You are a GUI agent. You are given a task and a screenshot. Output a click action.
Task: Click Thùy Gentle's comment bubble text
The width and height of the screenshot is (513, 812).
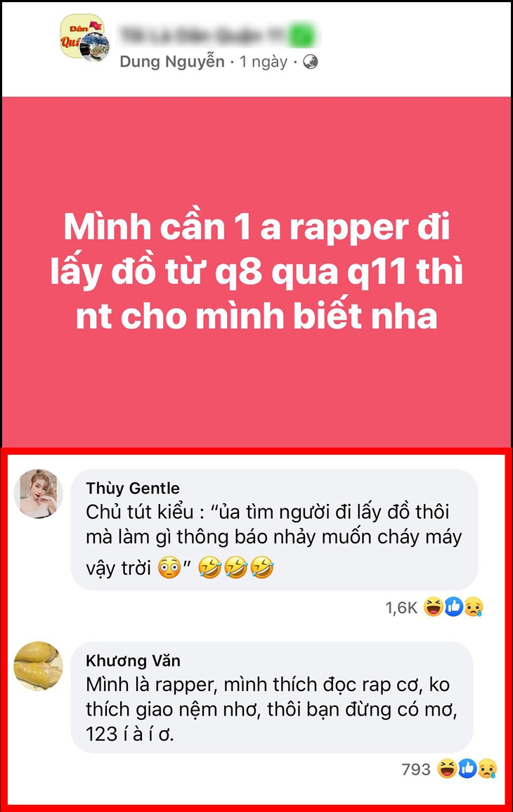point(274,540)
